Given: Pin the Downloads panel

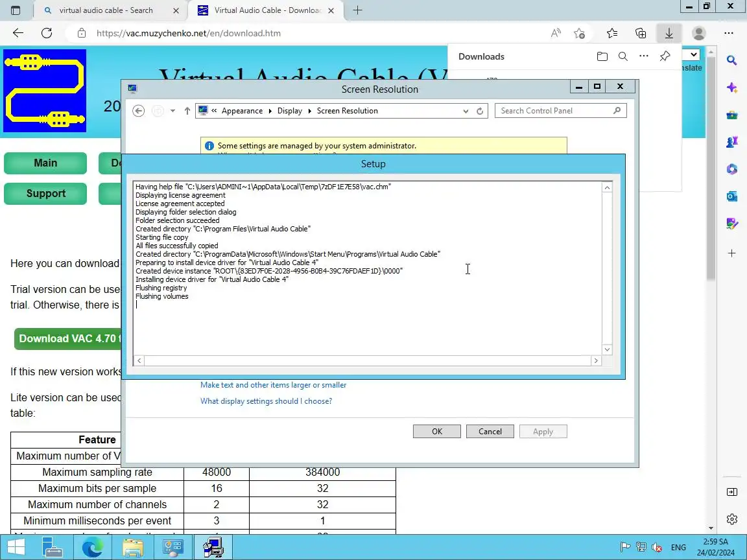Looking at the screenshot, I should (665, 56).
